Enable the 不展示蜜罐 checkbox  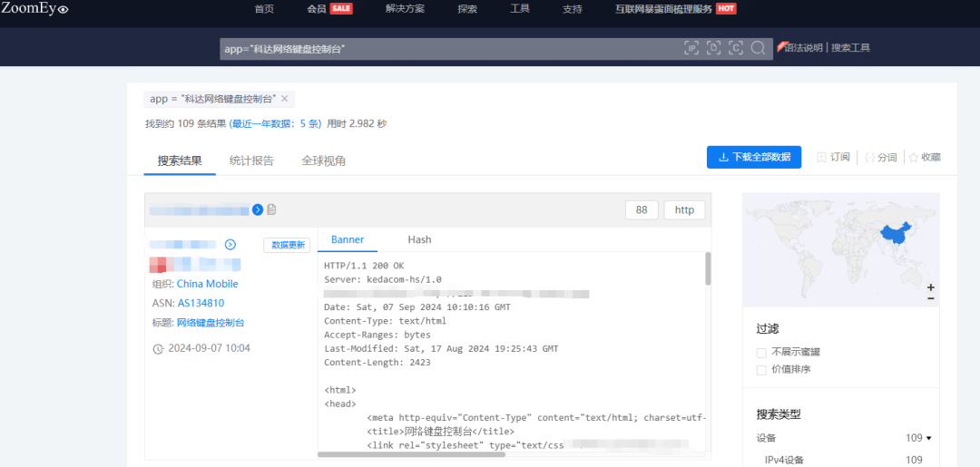[x=761, y=352]
